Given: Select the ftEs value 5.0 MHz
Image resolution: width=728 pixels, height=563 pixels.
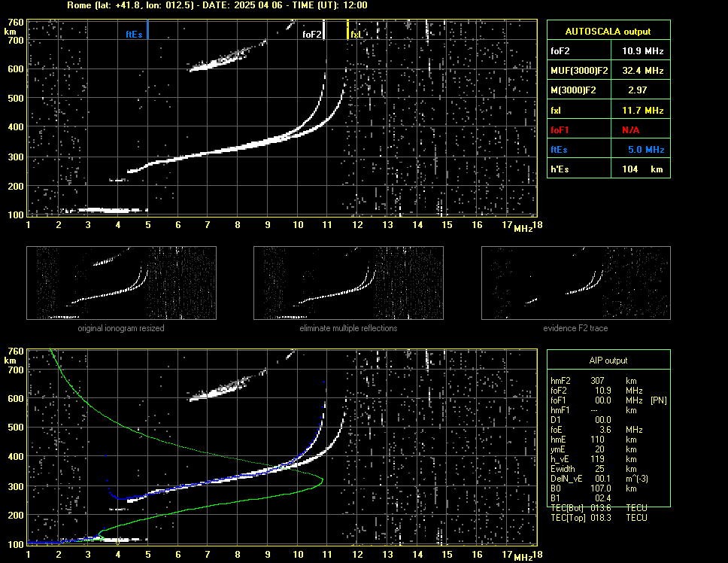Looking at the screenshot, I should pyautogui.click(x=646, y=150).
